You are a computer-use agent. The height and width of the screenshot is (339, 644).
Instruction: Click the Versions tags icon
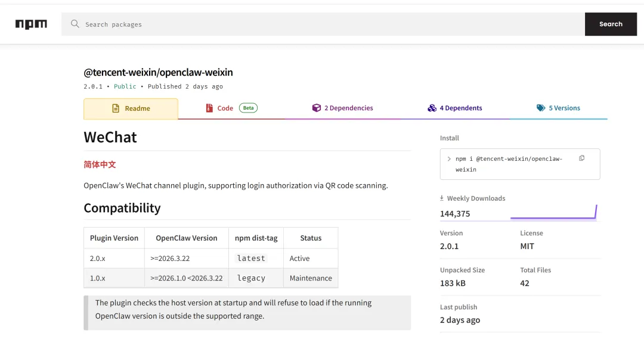[x=540, y=108]
